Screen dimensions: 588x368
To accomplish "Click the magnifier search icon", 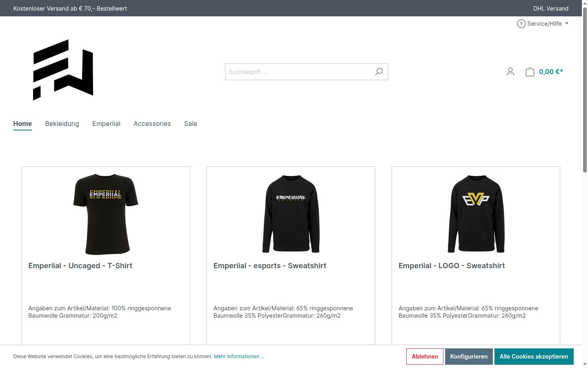I will tap(379, 72).
